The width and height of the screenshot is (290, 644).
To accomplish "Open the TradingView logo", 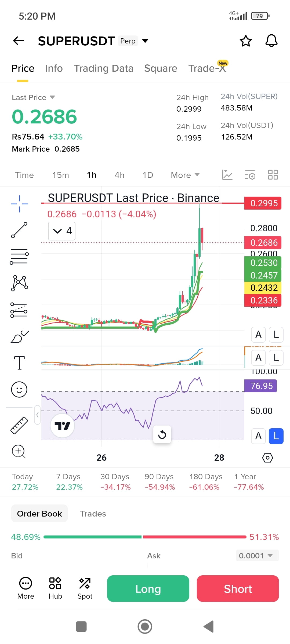I will pyautogui.click(x=62, y=426).
